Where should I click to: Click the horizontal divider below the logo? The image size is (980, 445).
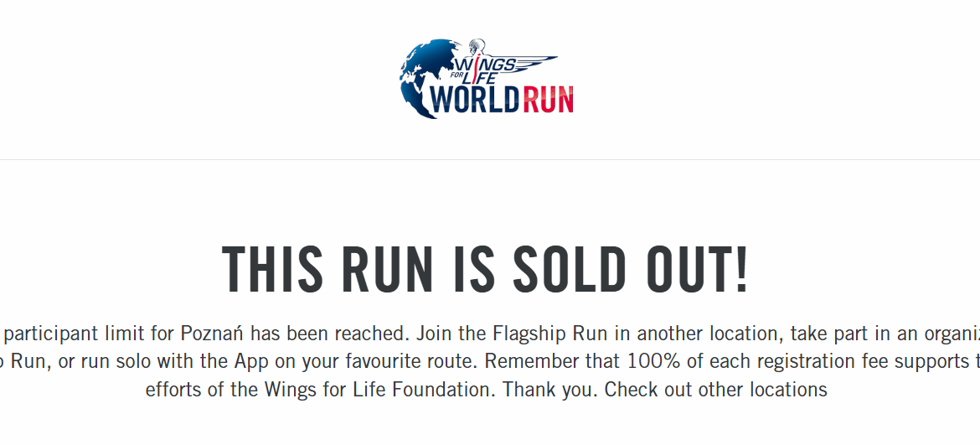(x=490, y=159)
